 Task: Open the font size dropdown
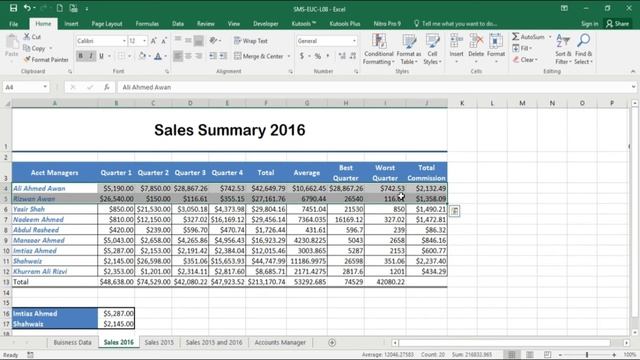pyautogui.click(x=144, y=41)
